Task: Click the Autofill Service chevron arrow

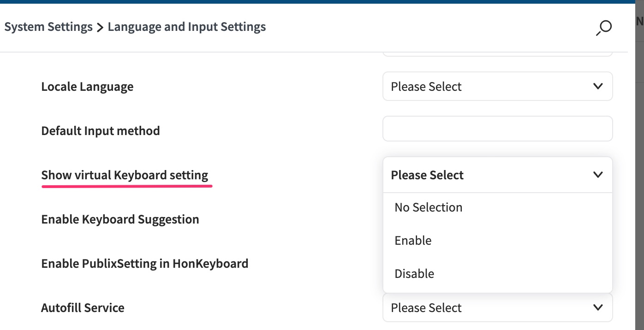Action: pos(598,307)
